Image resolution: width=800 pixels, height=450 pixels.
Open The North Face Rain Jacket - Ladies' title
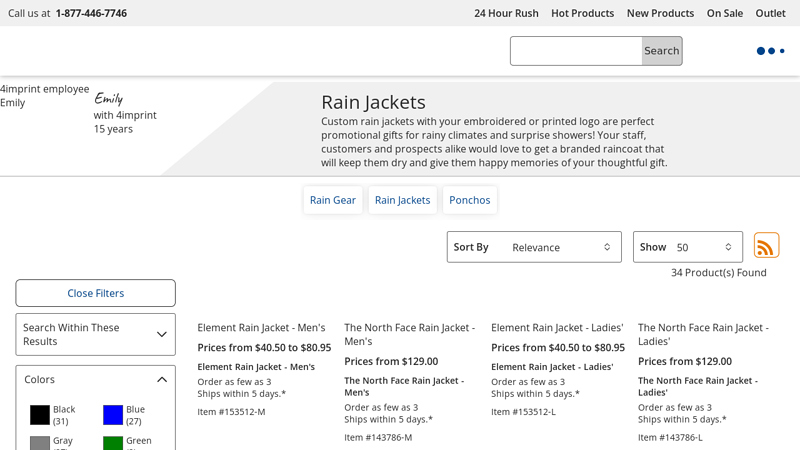point(703,334)
